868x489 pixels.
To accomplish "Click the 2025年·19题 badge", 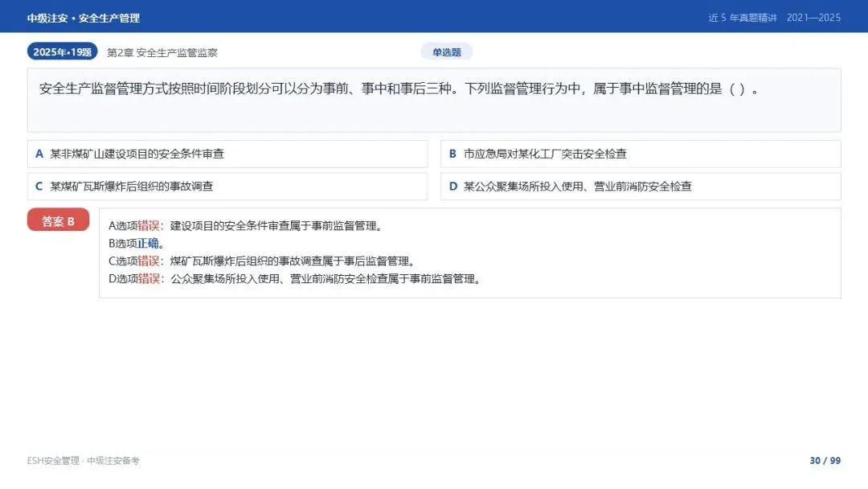I will (62, 51).
